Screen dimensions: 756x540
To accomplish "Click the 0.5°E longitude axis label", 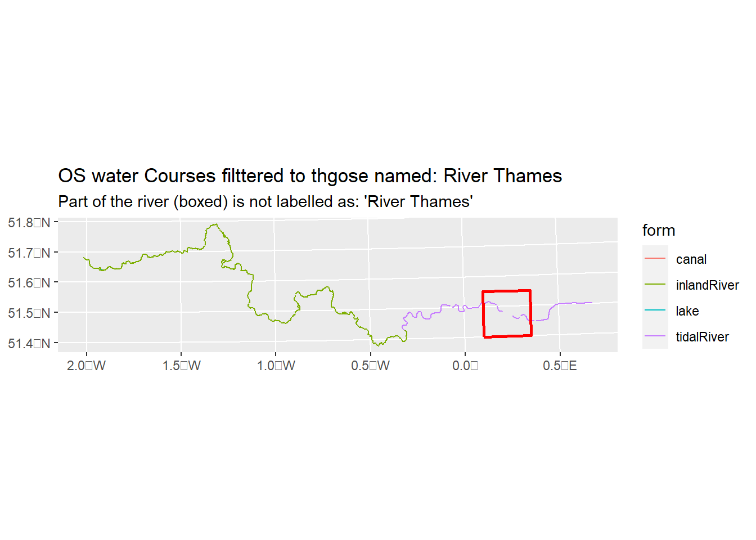I will tap(560, 366).
